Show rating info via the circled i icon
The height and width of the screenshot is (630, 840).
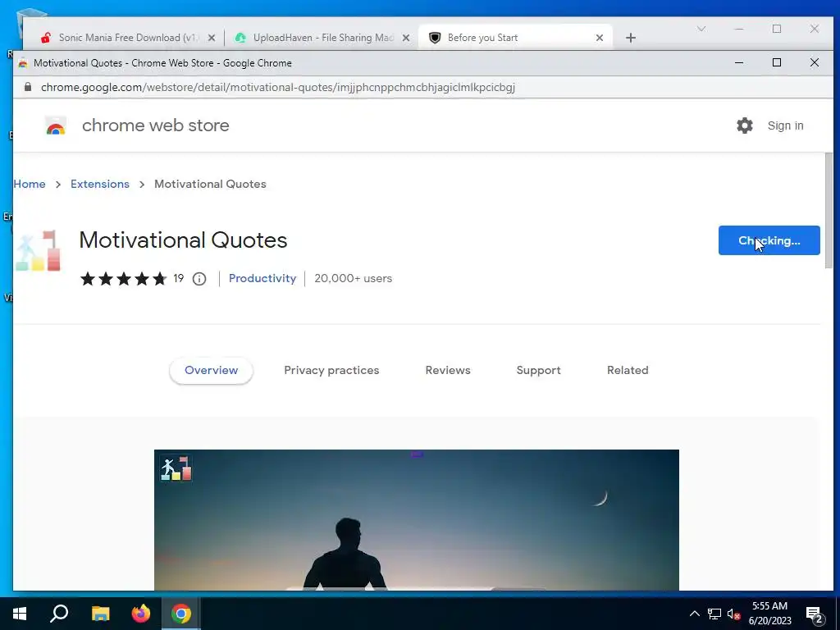pyautogui.click(x=199, y=279)
